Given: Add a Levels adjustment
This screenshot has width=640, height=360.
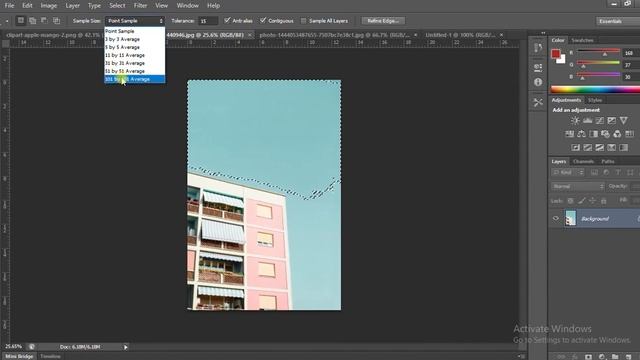Looking at the screenshot, I should [587, 120].
